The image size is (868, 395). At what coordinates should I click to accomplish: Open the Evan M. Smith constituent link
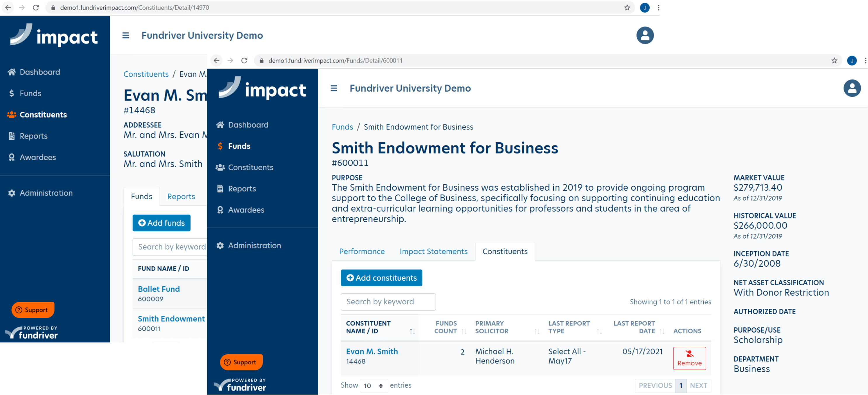coord(372,351)
